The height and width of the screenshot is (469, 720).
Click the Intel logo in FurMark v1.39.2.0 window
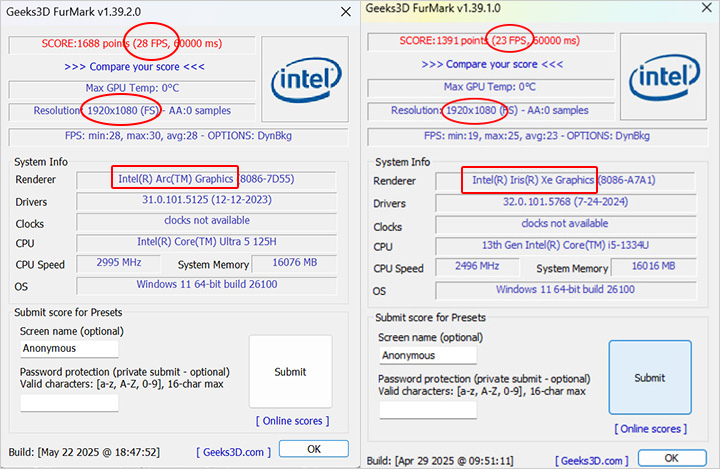point(305,79)
